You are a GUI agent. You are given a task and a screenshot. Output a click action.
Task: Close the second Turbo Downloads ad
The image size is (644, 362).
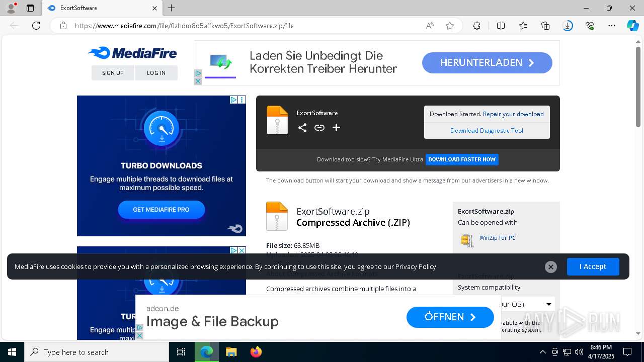(x=242, y=250)
